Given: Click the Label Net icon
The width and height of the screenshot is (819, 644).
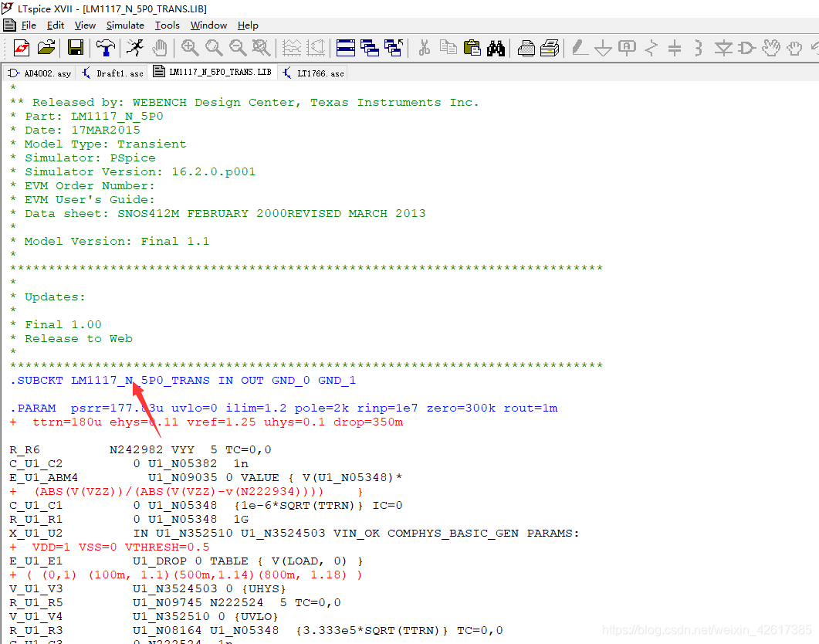Looking at the screenshot, I should point(627,48).
